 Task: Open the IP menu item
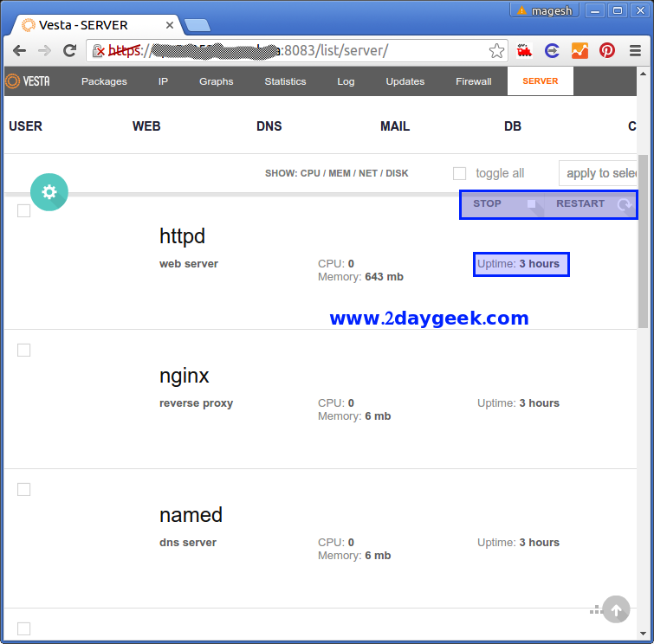pyautogui.click(x=163, y=81)
